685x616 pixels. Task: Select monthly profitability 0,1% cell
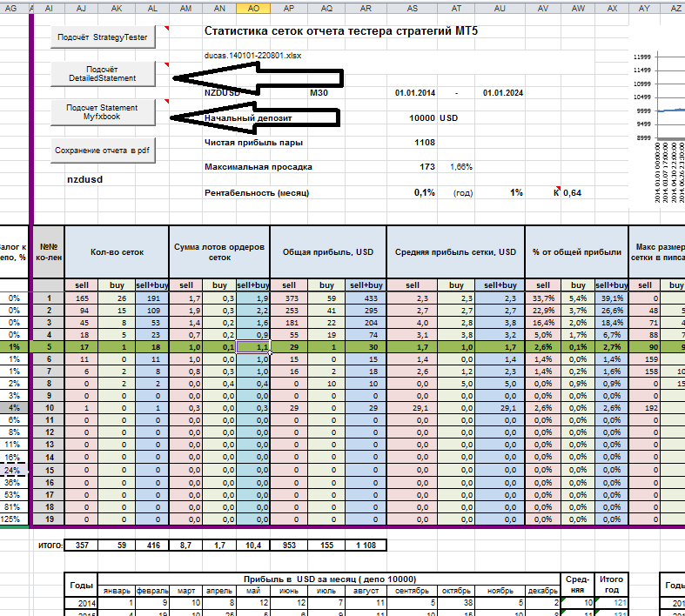pos(424,192)
